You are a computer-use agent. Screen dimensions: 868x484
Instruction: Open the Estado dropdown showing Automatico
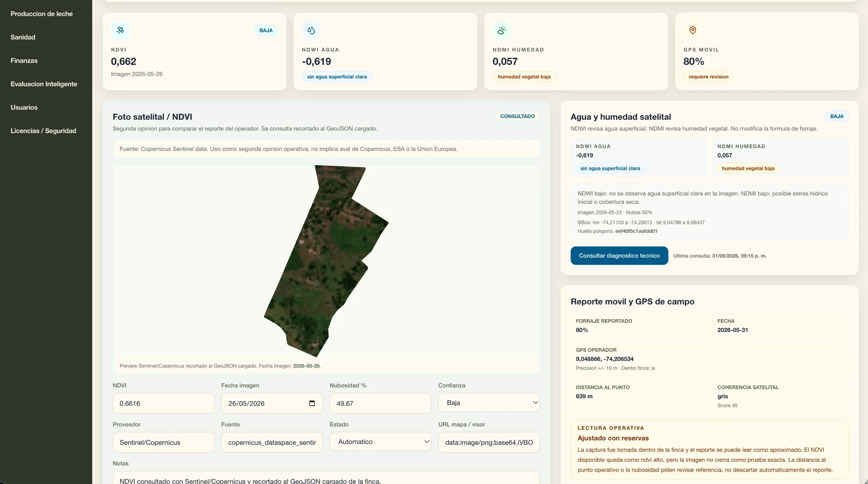pyautogui.click(x=380, y=442)
